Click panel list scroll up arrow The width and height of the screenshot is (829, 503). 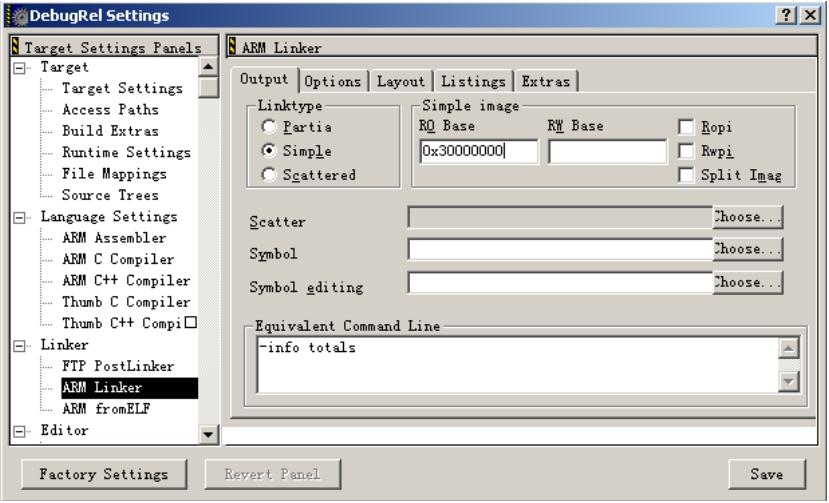tap(208, 67)
